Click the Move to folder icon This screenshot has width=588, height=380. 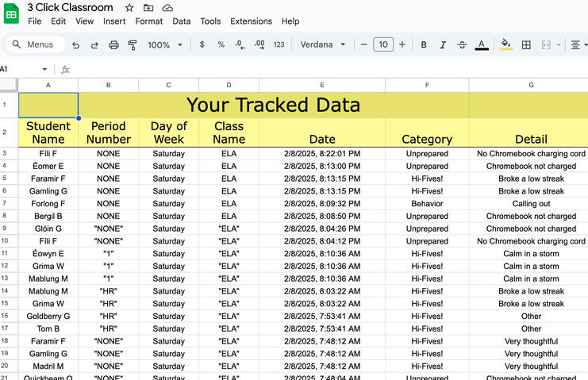click(148, 7)
